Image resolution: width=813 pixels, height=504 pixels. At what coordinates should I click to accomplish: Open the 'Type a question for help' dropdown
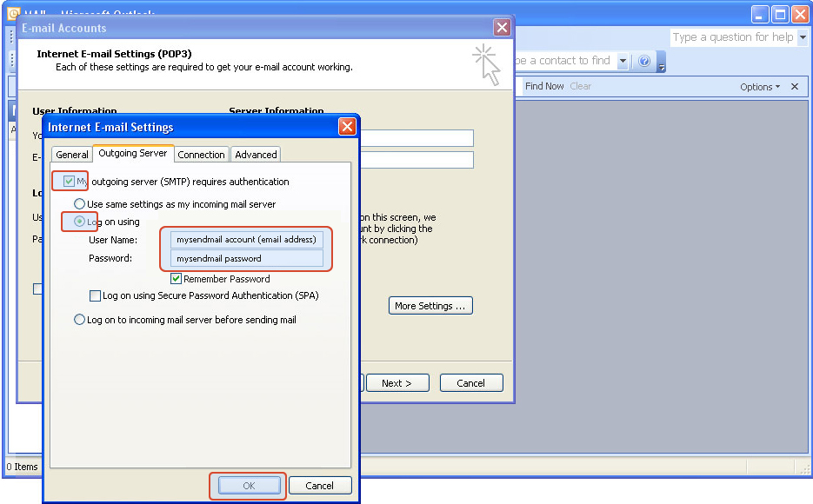click(x=803, y=37)
